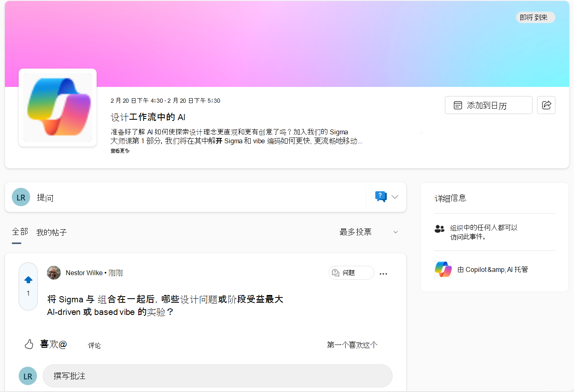Click the share event icon
Viewport: 574px width, 392px height.
[x=546, y=105]
